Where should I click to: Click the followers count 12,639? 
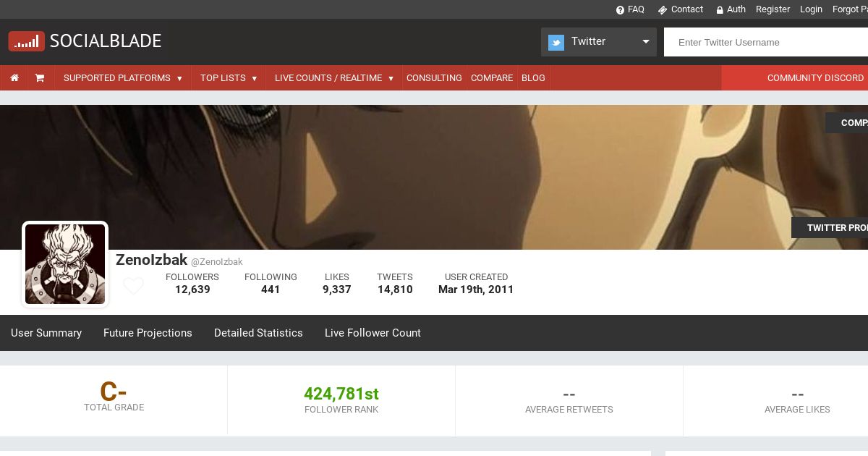point(192,290)
